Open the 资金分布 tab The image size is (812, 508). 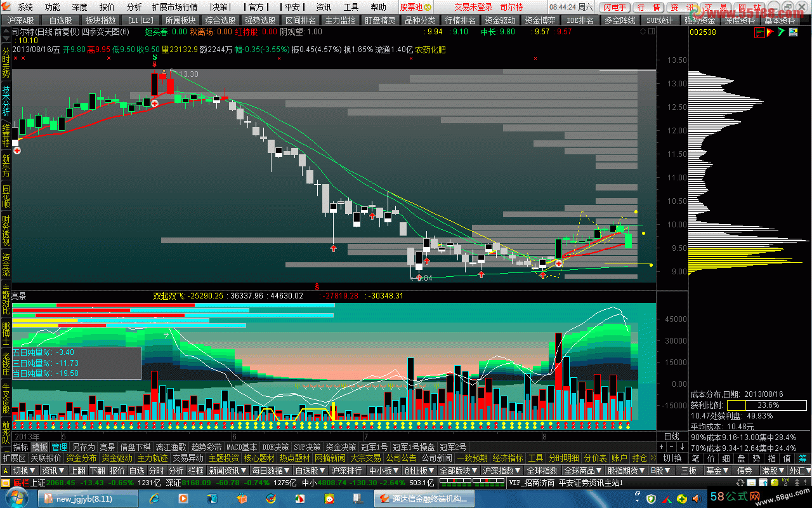coord(81,458)
